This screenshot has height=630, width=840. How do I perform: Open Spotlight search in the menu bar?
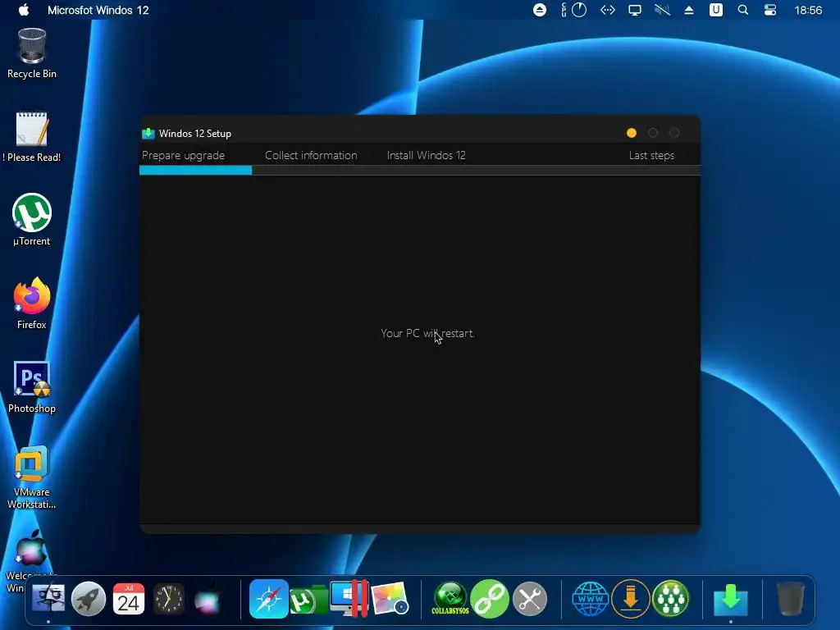pos(743,10)
